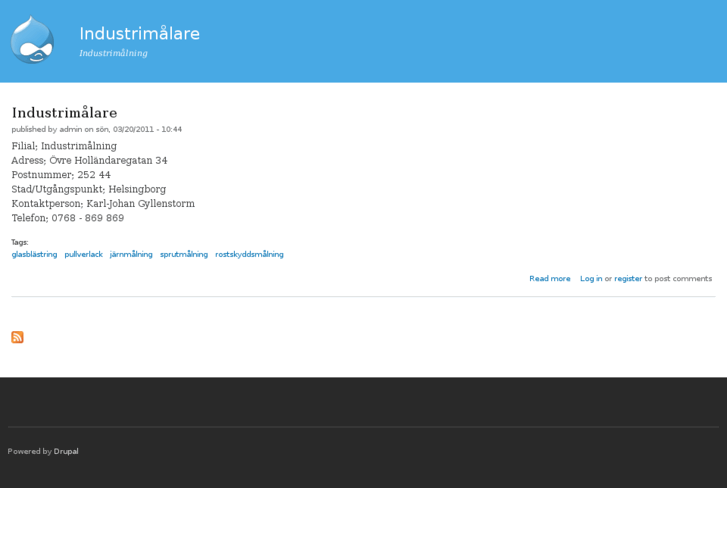
Task: Select the 'Postnummer; 252 44' line
Action: click(x=61, y=175)
